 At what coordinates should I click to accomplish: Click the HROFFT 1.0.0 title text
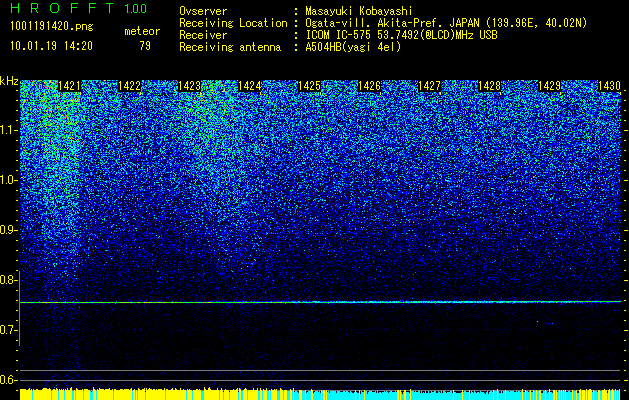(79, 8)
